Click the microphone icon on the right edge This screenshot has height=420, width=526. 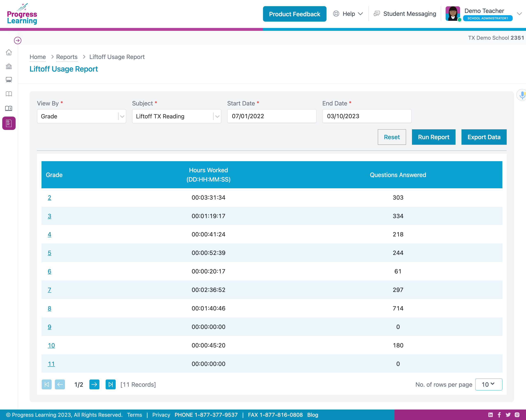[x=522, y=95]
